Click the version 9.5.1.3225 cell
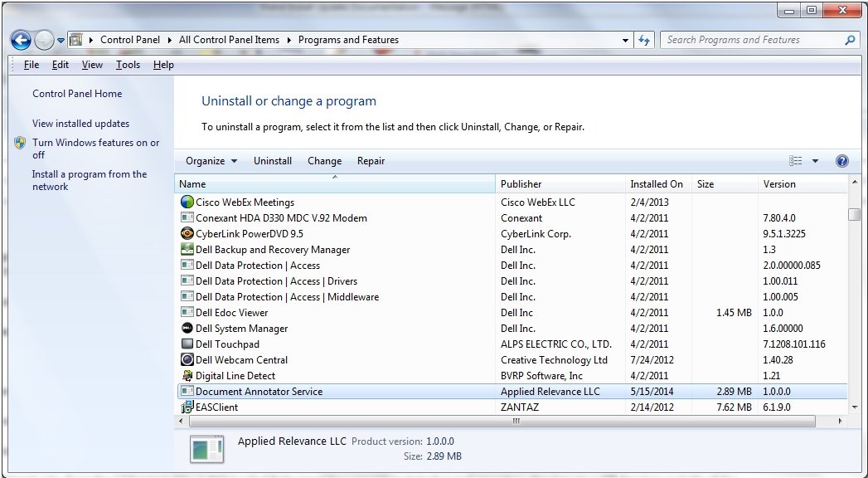 click(x=784, y=234)
